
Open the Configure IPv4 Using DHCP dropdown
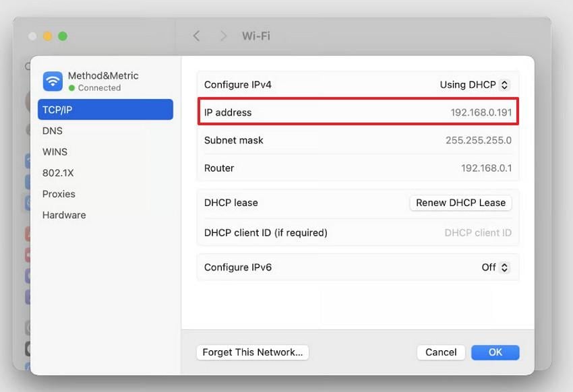click(x=475, y=85)
